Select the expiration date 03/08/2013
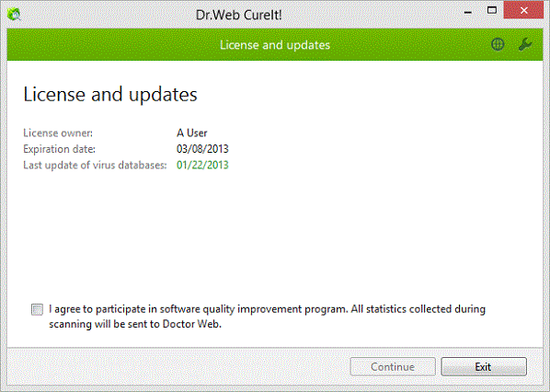 point(202,149)
